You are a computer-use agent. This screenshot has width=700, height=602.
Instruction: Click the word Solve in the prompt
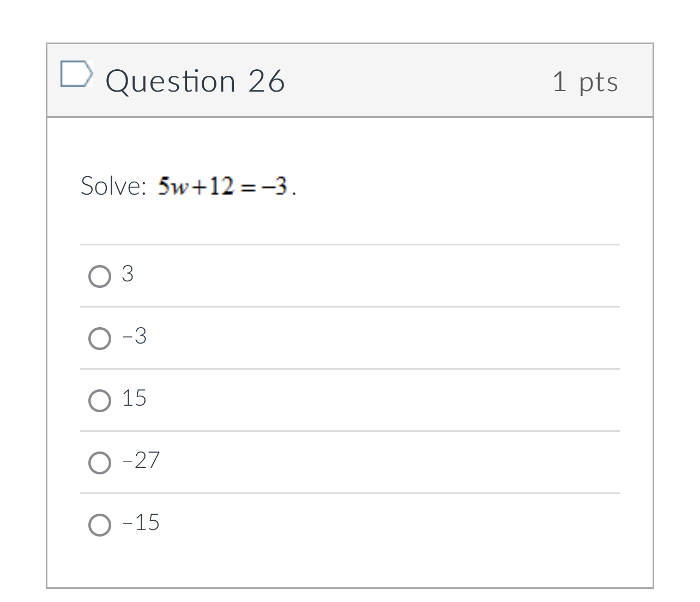[x=112, y=186]
